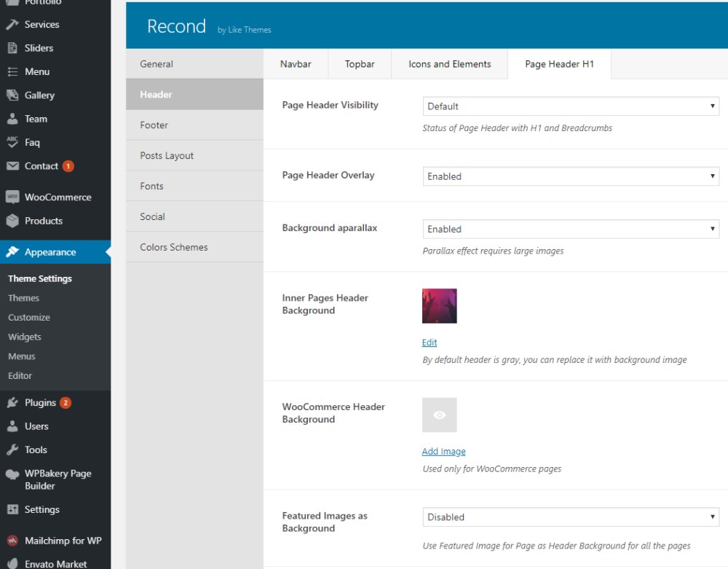The height and width of the screenshot is (569, 728).
Task: Open the Fonts settings section
Action: pos(194,186)
